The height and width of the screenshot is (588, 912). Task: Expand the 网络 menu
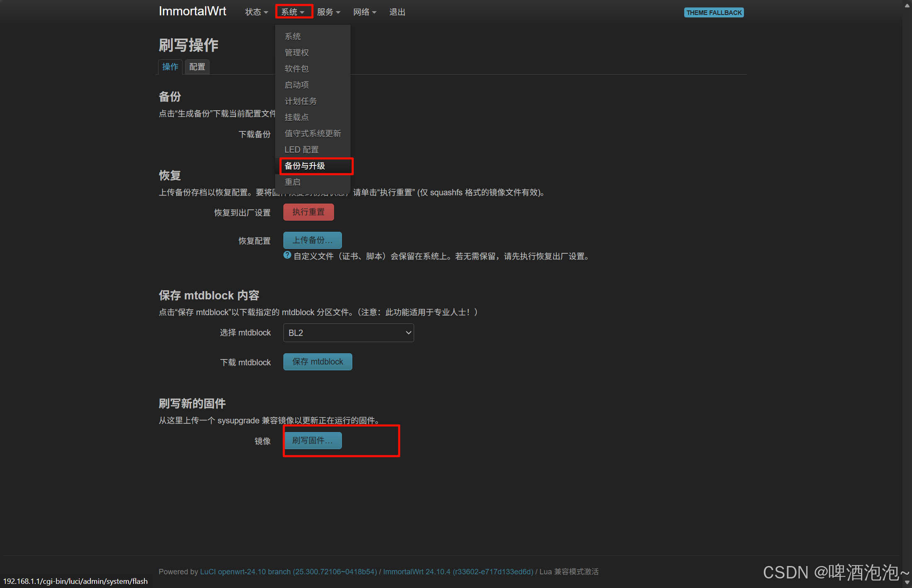click(x=364, y=12)
